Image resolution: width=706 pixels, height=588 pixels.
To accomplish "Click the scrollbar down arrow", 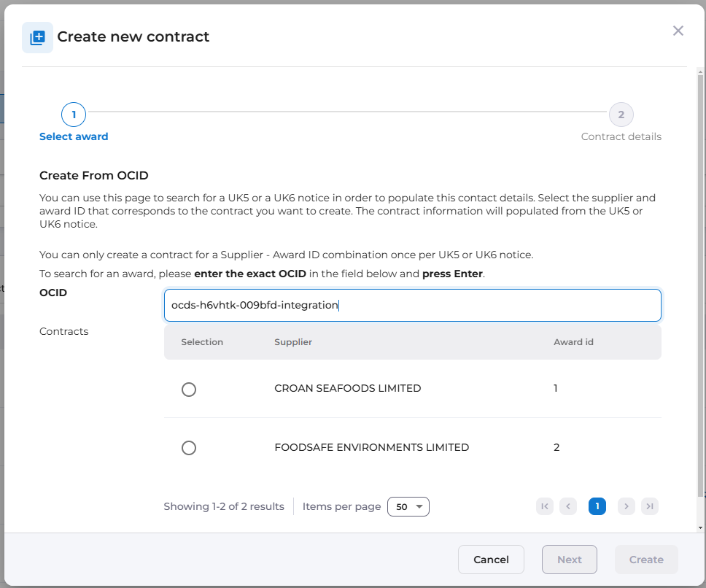I will [x=700, y=527].
